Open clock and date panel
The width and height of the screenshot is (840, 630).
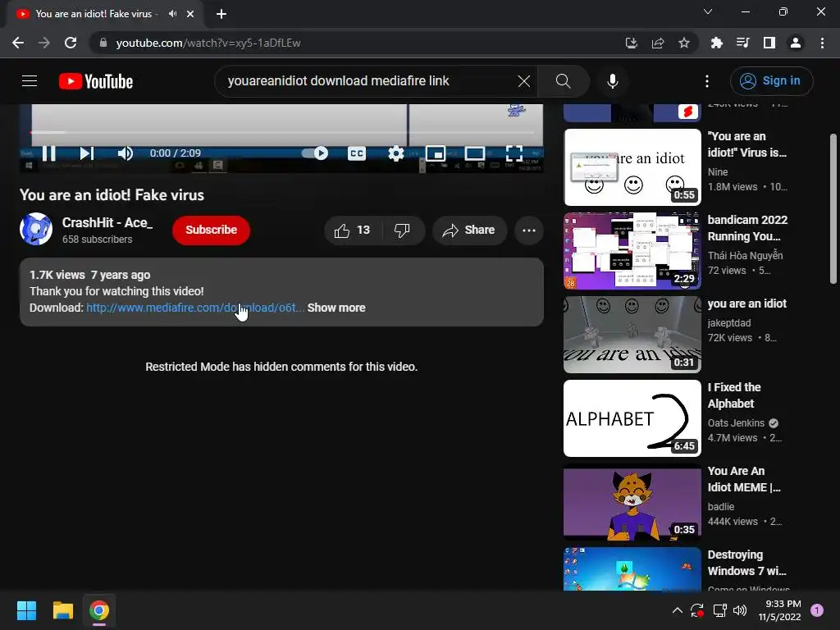coord(779,610)
